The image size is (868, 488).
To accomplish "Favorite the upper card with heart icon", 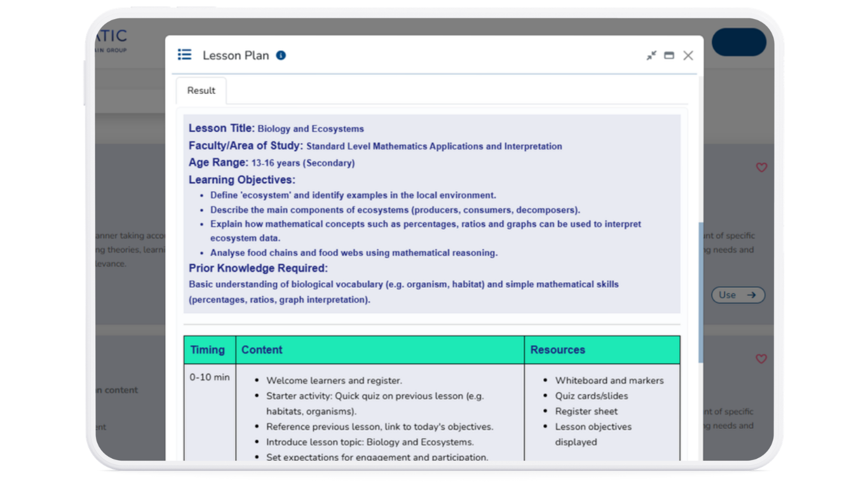I will coord(761,168).
